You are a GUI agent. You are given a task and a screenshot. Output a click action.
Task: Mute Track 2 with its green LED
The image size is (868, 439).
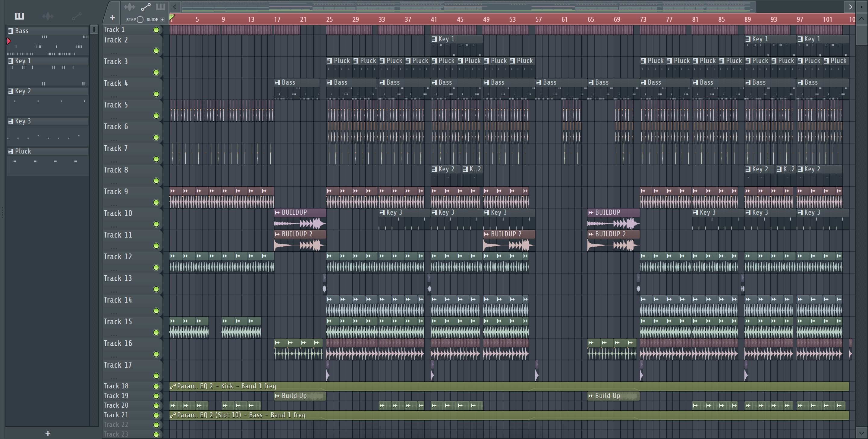[x=156, y=51]
